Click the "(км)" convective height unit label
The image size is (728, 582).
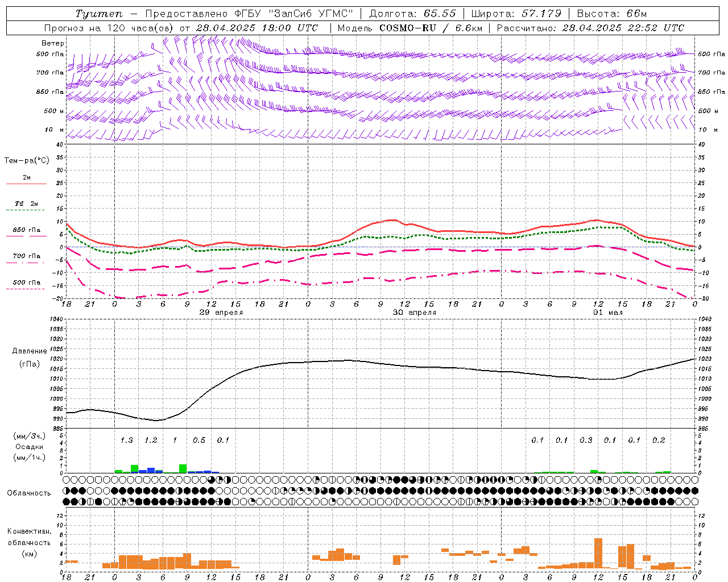click(29, 554)
